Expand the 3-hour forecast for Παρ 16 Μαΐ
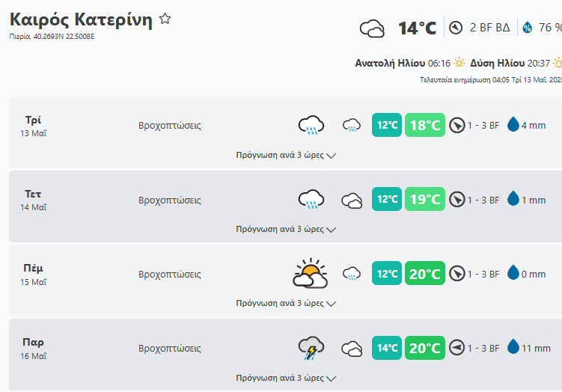Image resolution: width=562 pixels, height=392 pixels. 286,378
